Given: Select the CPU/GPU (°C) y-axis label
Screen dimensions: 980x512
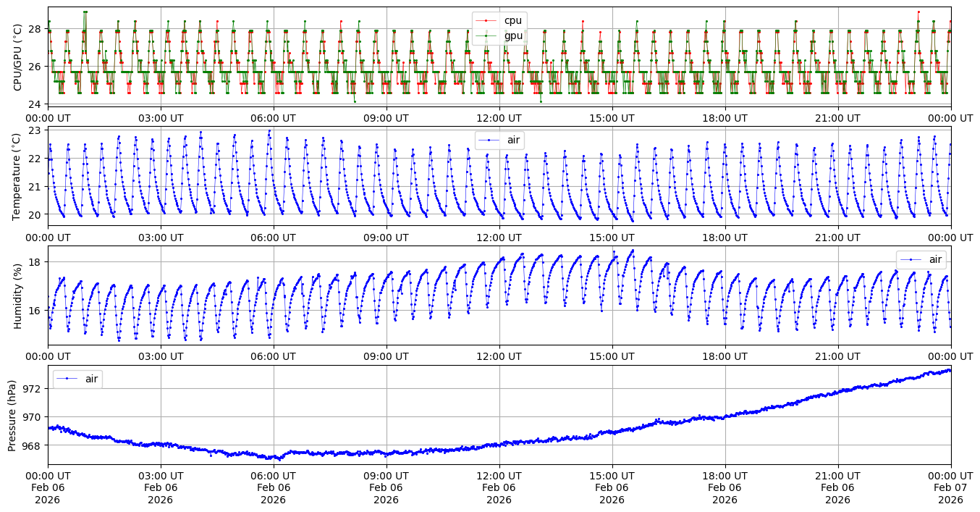Looking at the screenshot, I should tap(18, 56).
